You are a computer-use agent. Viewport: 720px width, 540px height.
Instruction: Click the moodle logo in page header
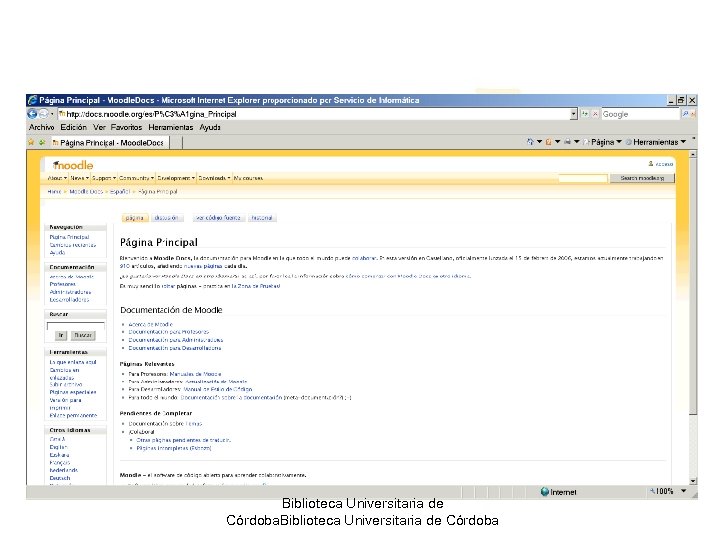(x=73, y=165)
